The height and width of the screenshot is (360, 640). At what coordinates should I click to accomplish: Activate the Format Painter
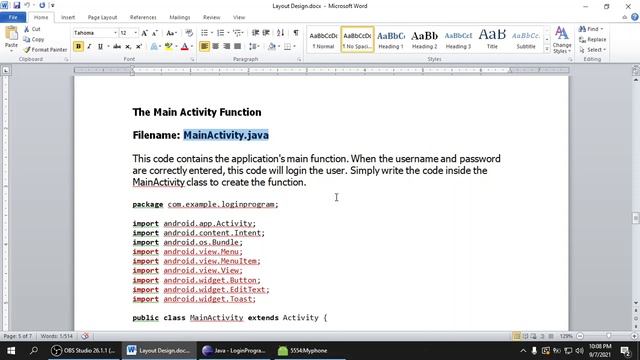tap(45, 49)
